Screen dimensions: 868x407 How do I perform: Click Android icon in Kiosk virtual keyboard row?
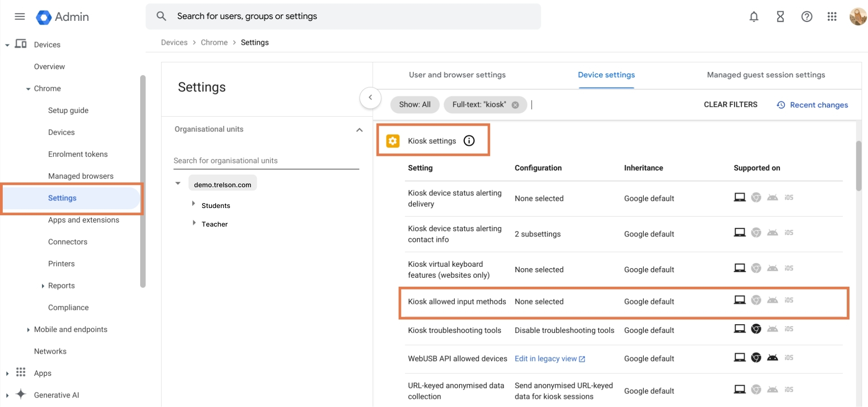pyautogui.click(x=773, y=268)
